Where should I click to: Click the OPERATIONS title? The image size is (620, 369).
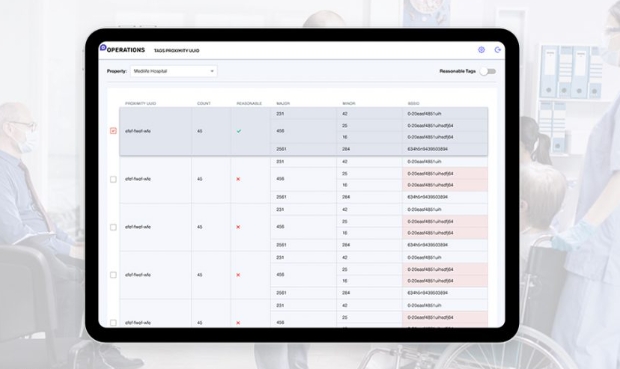point(126,50)
